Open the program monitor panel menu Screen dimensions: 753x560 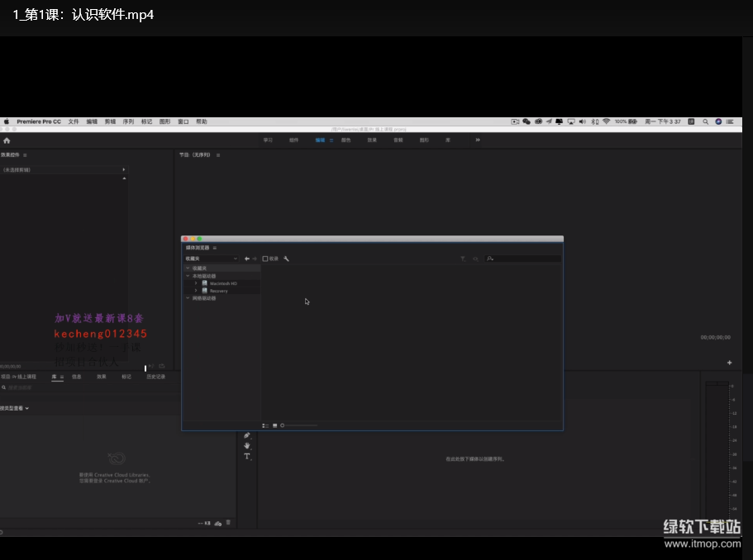coord(218,155)
